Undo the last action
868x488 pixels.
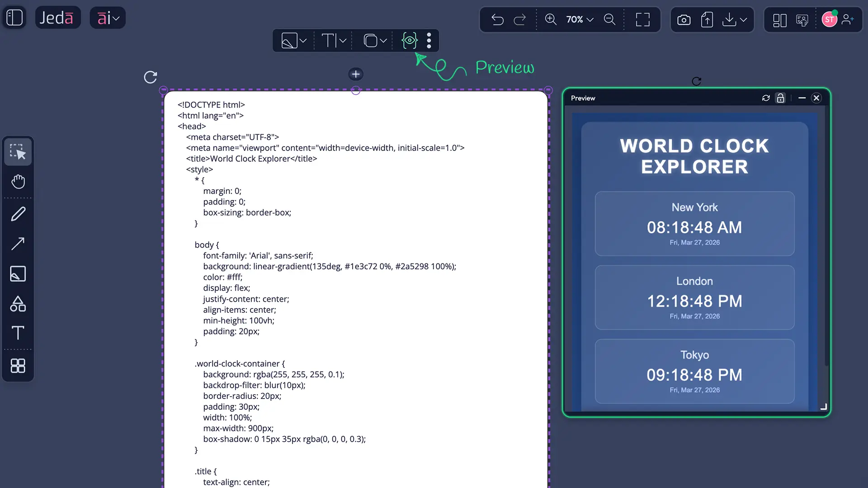pos(497,19)
